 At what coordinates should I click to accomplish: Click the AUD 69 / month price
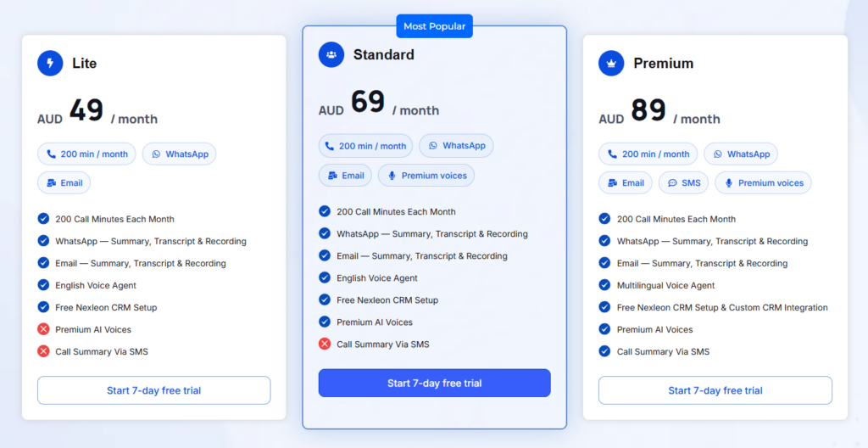coord(379,104)
